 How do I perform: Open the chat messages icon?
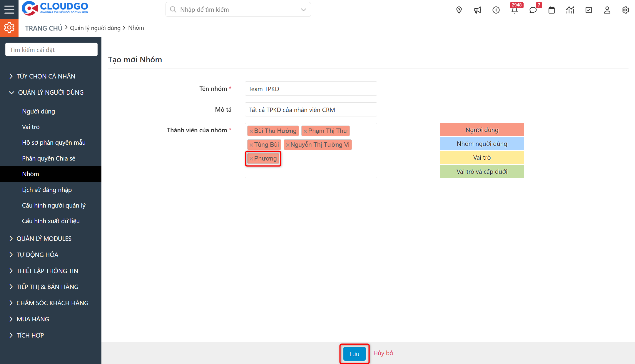click(x=533, y=10)
